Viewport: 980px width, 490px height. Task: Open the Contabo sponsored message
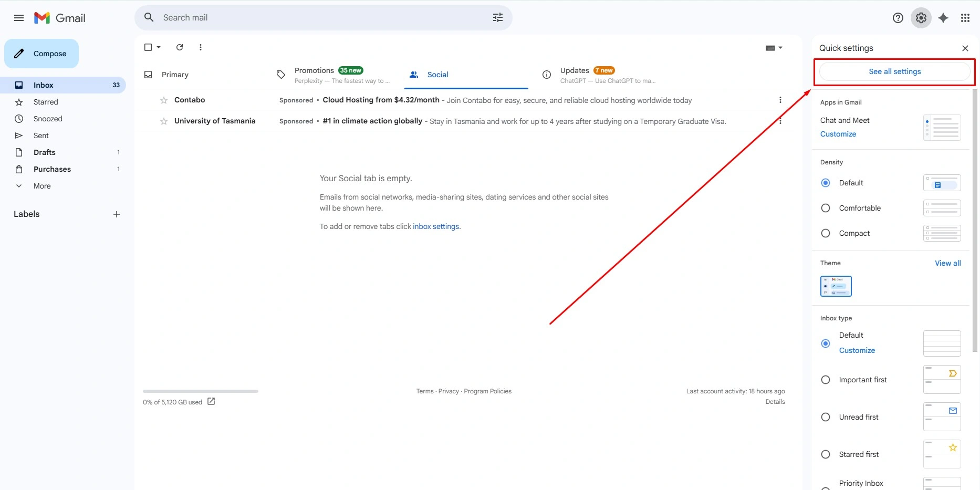[x=464, y=100]
